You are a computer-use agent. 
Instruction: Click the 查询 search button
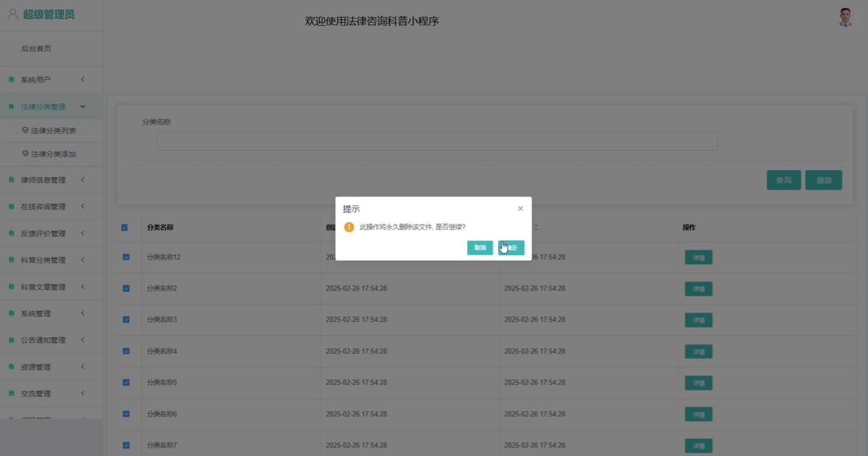[x=783, y=180]
